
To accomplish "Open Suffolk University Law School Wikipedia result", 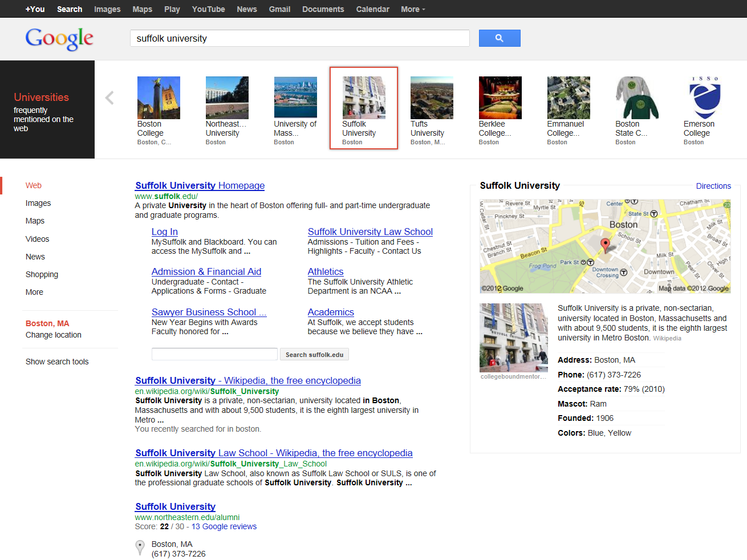I will [x=274, y=453].
